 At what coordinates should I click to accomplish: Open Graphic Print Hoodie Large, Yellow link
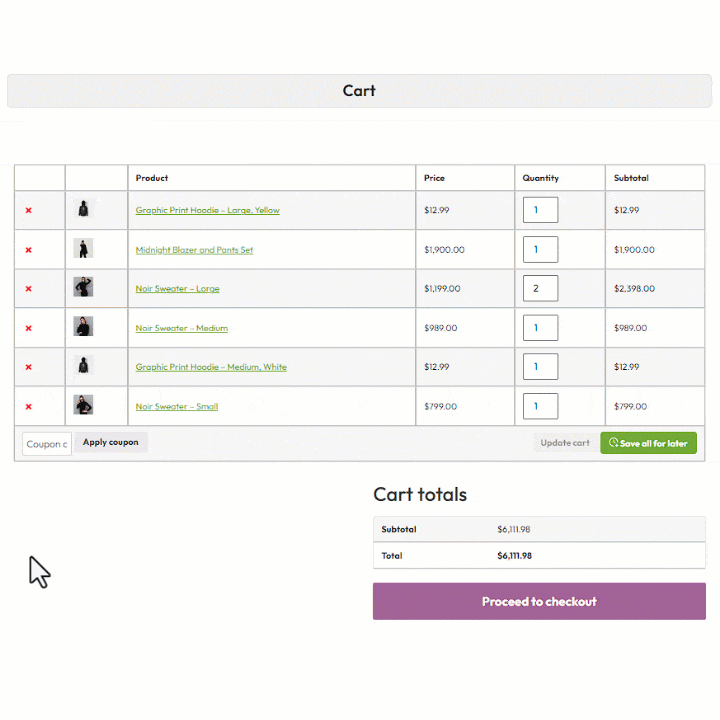click(207, 211)
